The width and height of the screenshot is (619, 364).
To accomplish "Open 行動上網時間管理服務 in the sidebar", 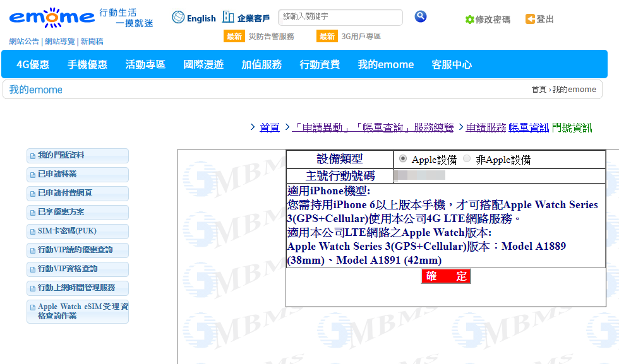I will click(78, 288).
